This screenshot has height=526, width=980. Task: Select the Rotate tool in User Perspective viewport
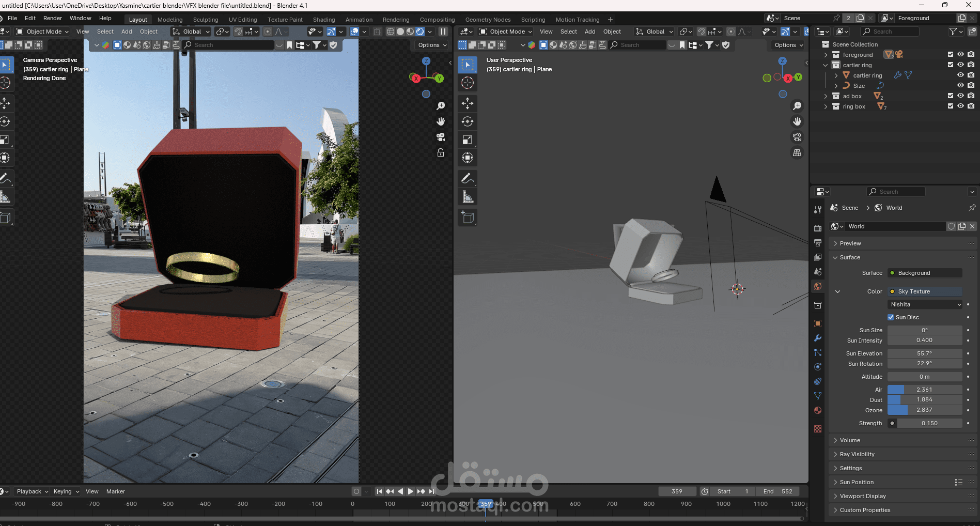[468, 121]
